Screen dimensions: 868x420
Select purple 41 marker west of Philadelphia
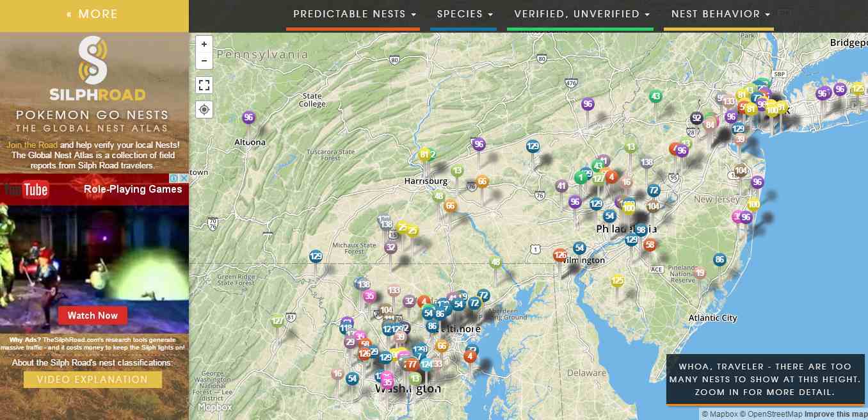point(561,186)
